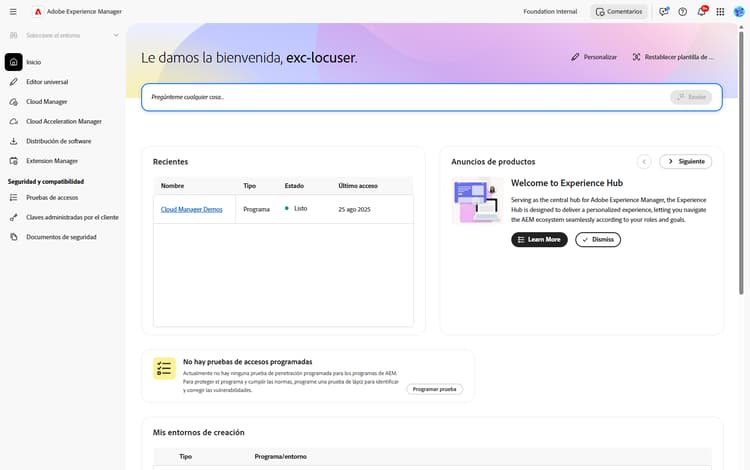The width and height of the screenshot is (750, 470).
Task: Open the user profile avatar
Action: click(739, 11)
